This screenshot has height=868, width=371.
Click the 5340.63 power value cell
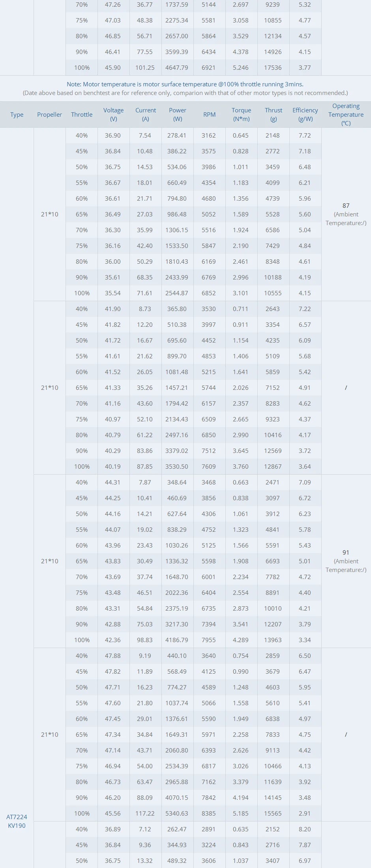point(177,813)
